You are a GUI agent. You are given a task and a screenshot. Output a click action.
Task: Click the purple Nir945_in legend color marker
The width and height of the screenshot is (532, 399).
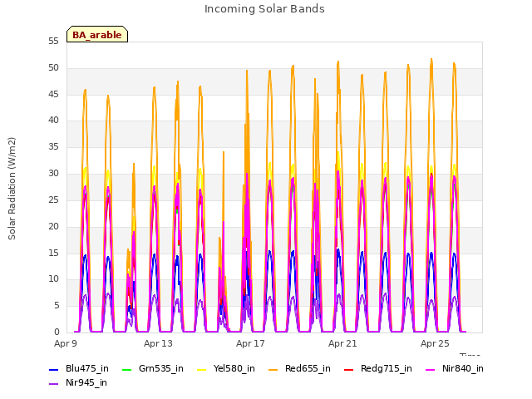(53, 384)
